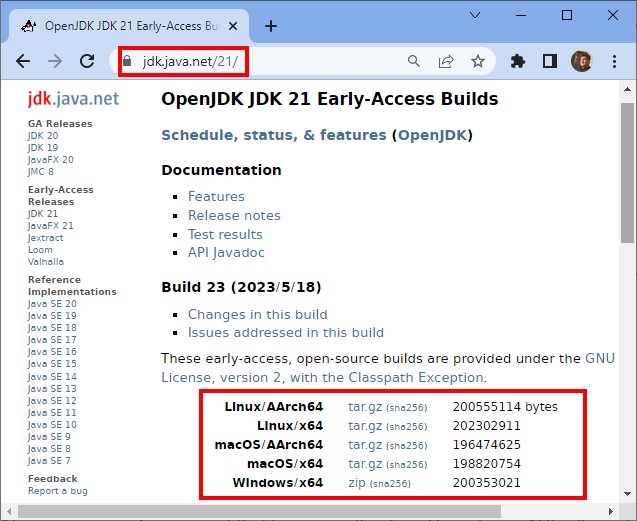Download Linux/x64 tar.gz build

tap(363, 426)
